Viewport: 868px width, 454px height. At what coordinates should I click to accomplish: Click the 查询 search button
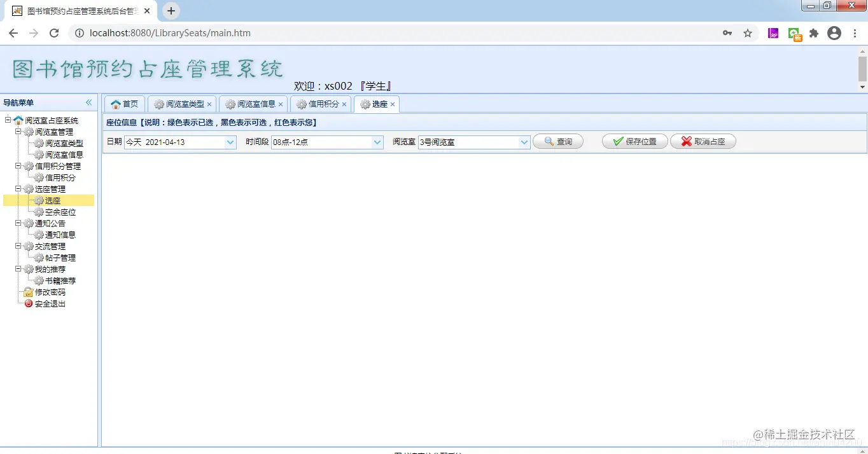click(558, 142)
